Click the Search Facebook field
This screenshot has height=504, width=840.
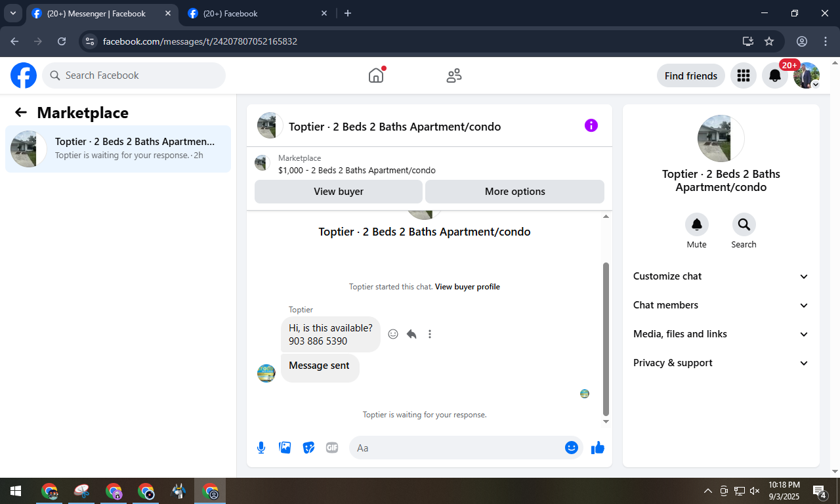coord(134,75)
